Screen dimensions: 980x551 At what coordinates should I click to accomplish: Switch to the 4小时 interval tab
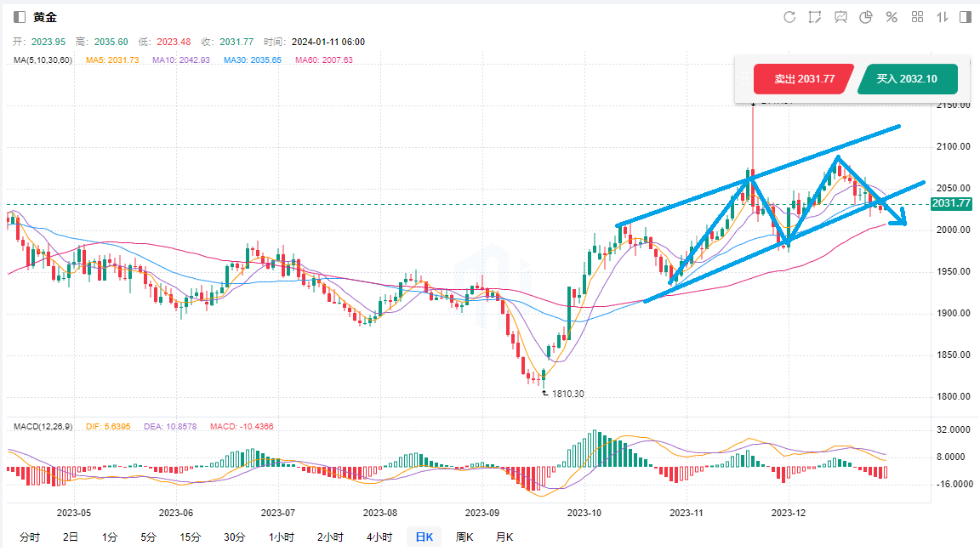point(379,537)
